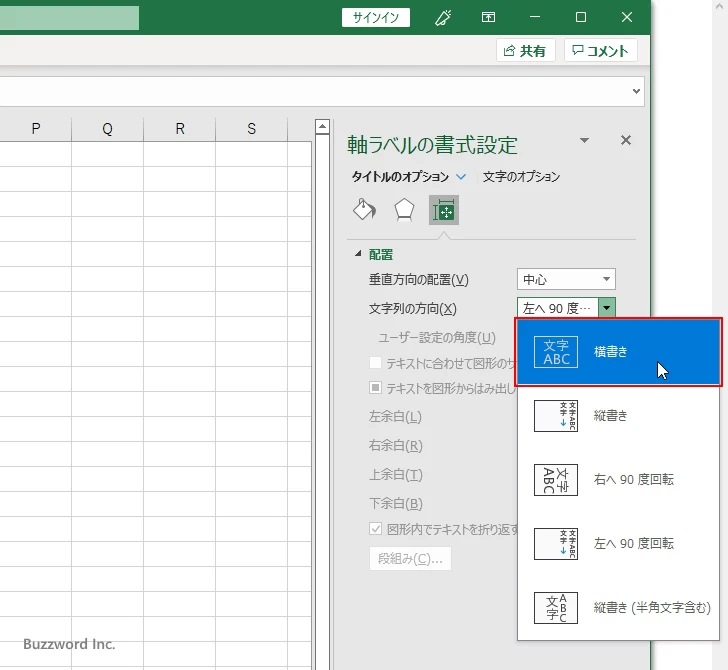Collapse the 文字列の方向 dropdown arrow
The image size is (728, 670).
click(x=607, y=309)
